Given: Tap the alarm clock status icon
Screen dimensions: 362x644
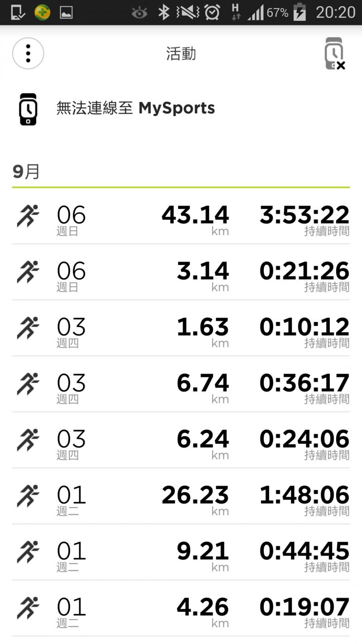Looking at the screenshot, I should pyautogui.click(x=212, y=12).
